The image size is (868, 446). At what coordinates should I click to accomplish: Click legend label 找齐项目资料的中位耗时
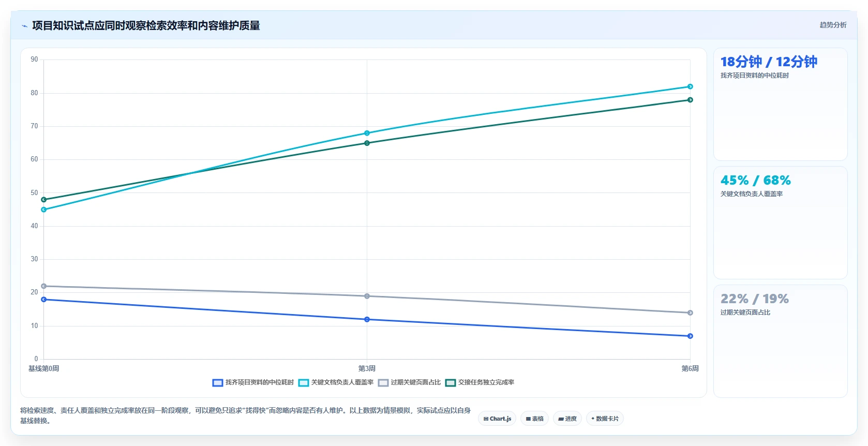pyautogui.click(x=259, y=382)
